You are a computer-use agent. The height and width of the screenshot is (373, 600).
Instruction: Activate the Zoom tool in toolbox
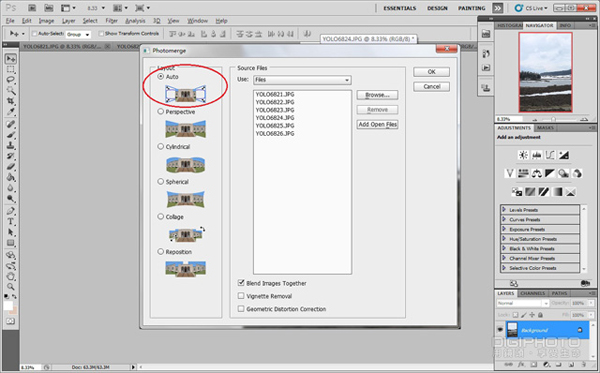[x=11, y=287]
